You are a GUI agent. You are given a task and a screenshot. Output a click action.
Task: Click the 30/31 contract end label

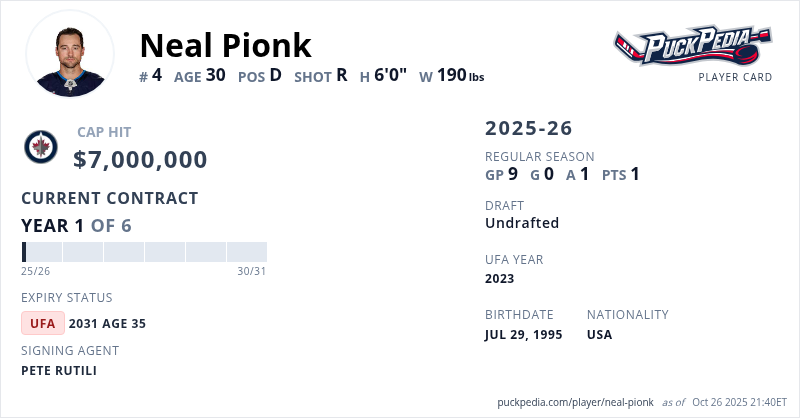[251, 271]
